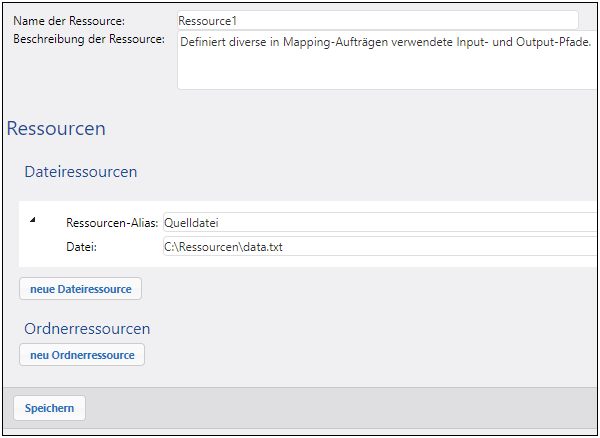Click the Ordnerressourcen subheading
The image size is (600, 438).
(x=88, y=328)
